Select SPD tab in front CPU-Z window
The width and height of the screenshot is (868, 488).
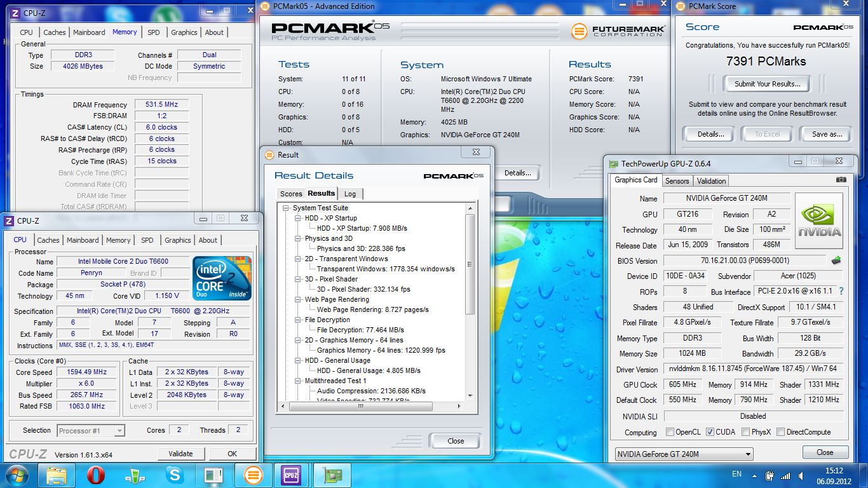[x=147, y=240]
